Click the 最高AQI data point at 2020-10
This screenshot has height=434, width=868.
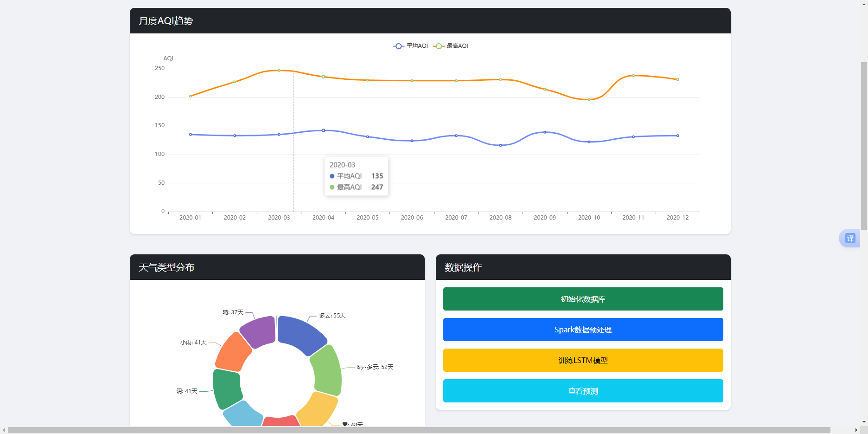coord(589,99)
